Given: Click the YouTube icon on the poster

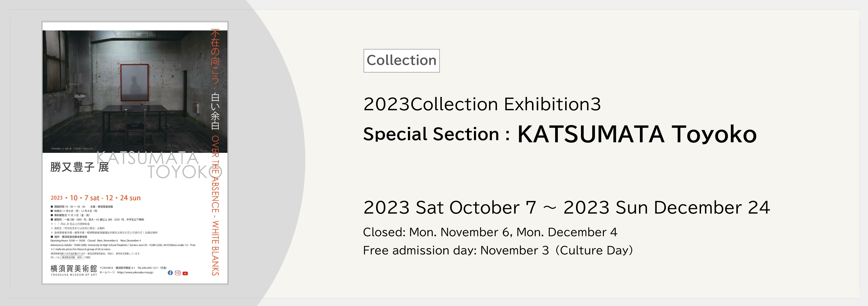Looking at the screenshot, I should [x=185, y=273].
